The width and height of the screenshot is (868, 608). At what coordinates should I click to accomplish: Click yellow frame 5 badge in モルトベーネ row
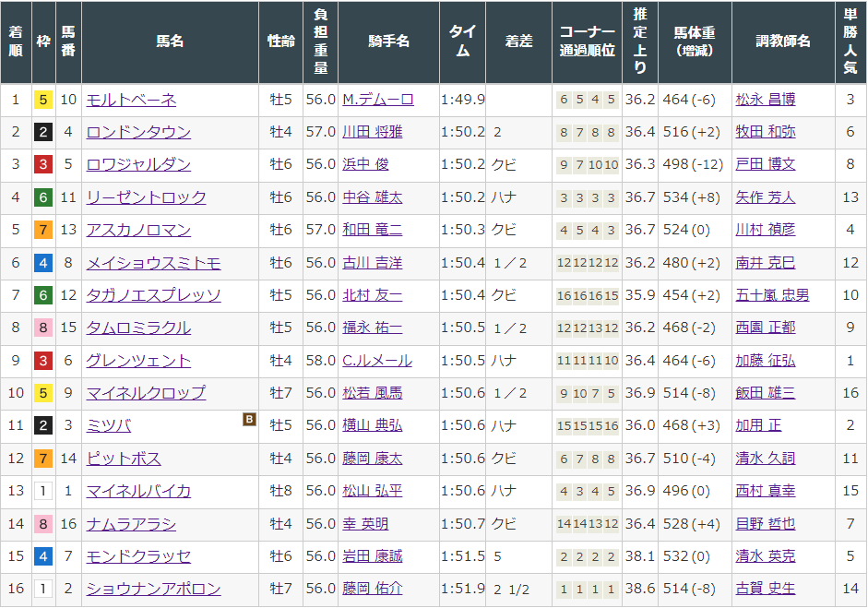click(x=43, y=101)
